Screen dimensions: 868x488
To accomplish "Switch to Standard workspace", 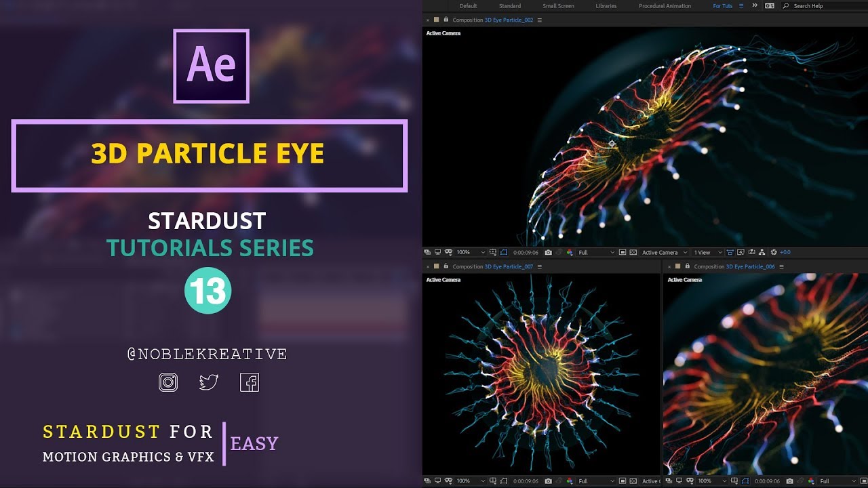I will pos(510,6).
